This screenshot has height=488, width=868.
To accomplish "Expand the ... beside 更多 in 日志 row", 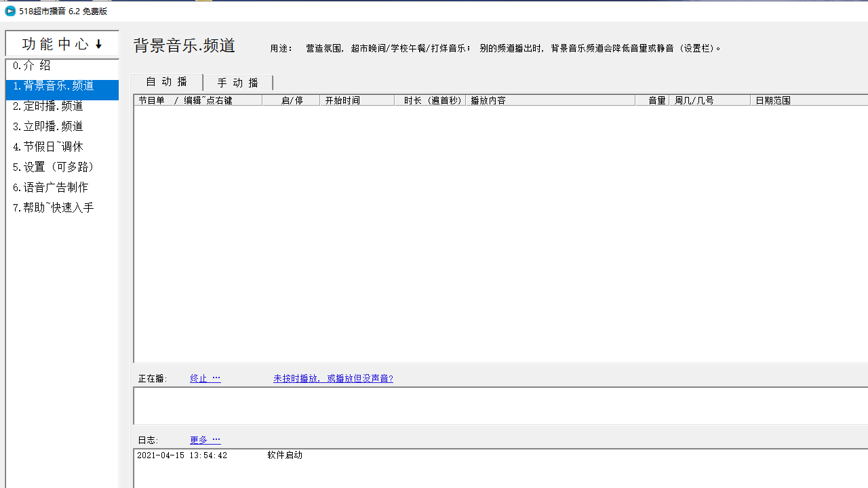I will (215, 440).
